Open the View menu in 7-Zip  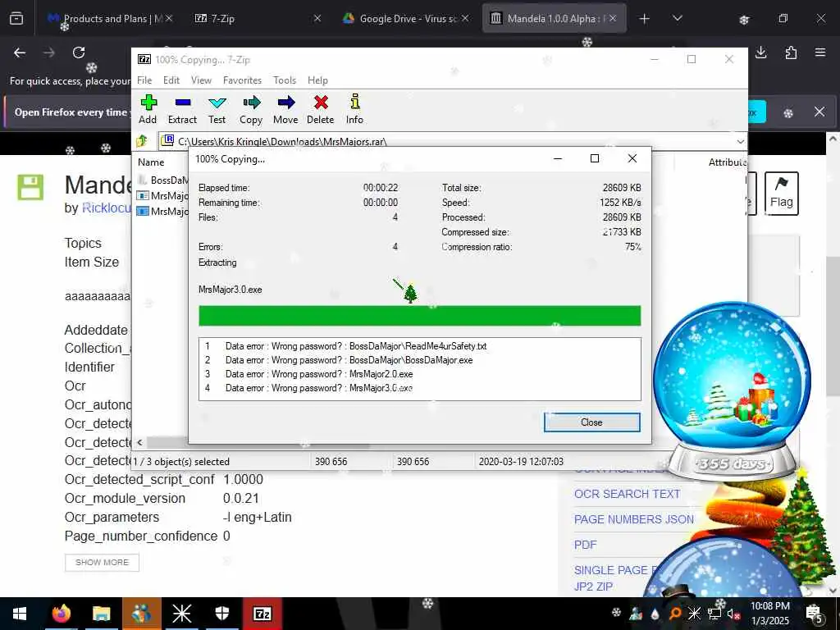[x=202, y=80]
